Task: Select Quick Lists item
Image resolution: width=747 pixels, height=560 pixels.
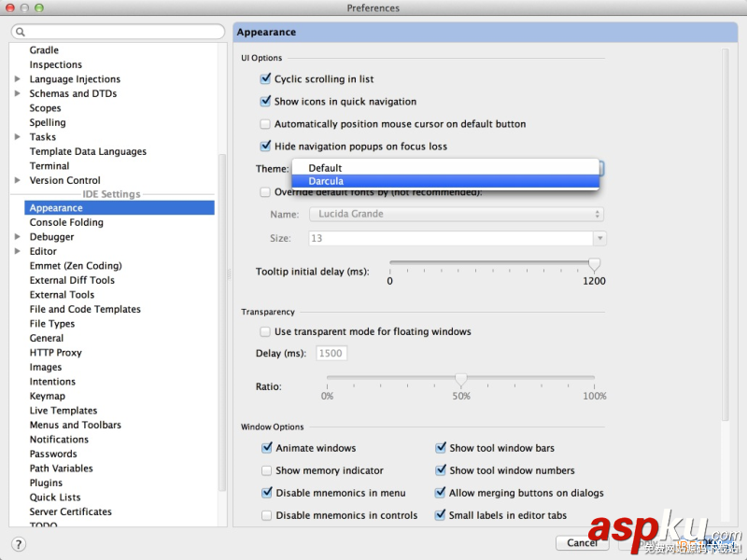Action: tap(55, 497)
